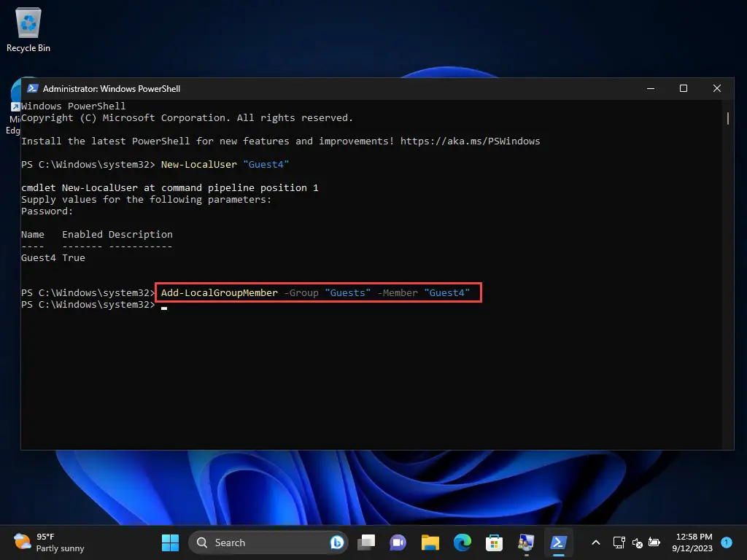Open the Windows Start menu

coord(170,542)
